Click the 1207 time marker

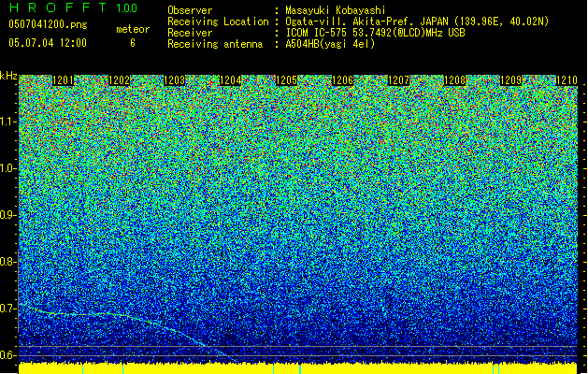tap(398, 80)
